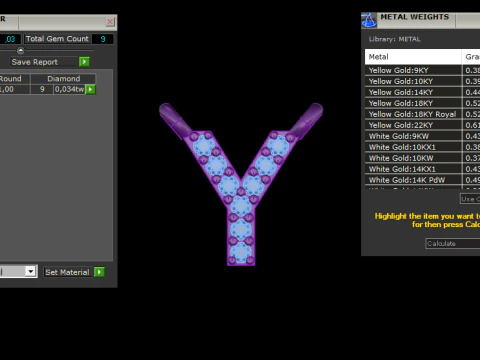Click the gem count cell showing 9
Image resolution: width=480 pixels, height=360 pixels.
(42, 89)
